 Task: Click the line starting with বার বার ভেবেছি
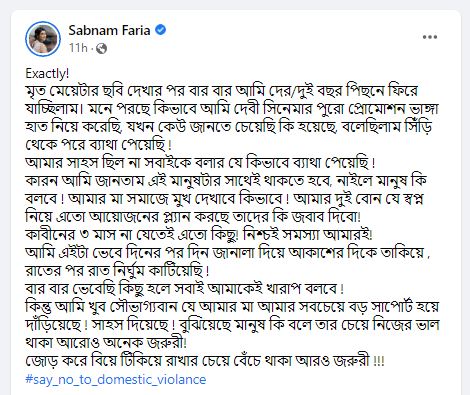(x=185, y=289)
